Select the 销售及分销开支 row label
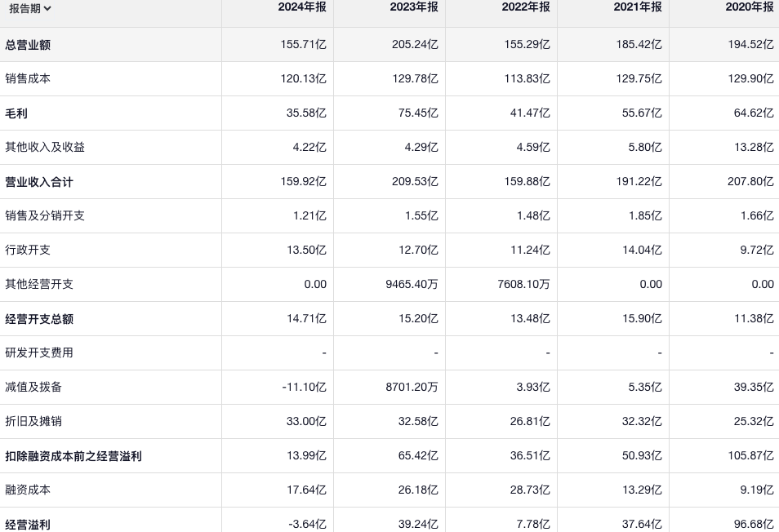779x532 pixels. coord(45,216)
